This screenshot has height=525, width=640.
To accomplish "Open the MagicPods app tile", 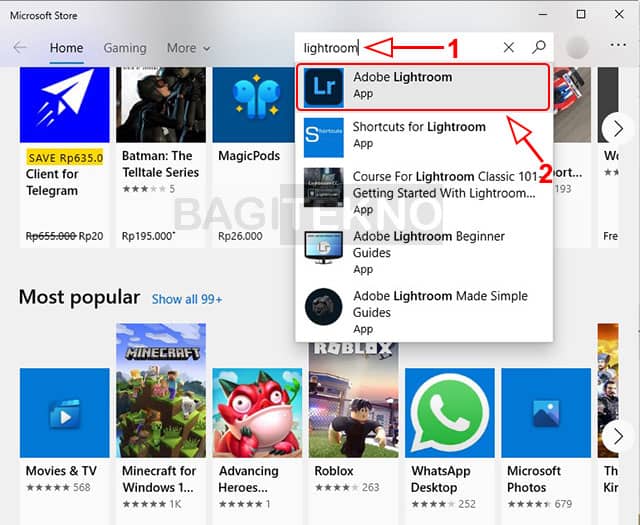I will click(x=253, y=157).
